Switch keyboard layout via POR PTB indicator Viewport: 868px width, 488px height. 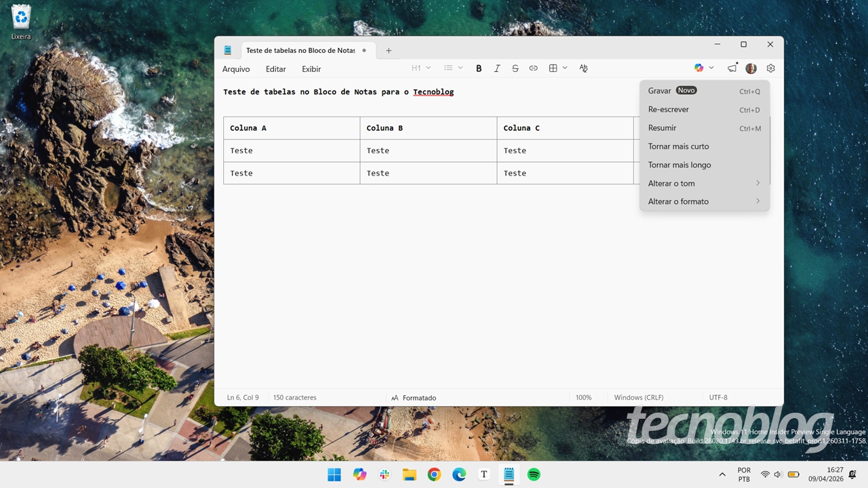(743, 474)
